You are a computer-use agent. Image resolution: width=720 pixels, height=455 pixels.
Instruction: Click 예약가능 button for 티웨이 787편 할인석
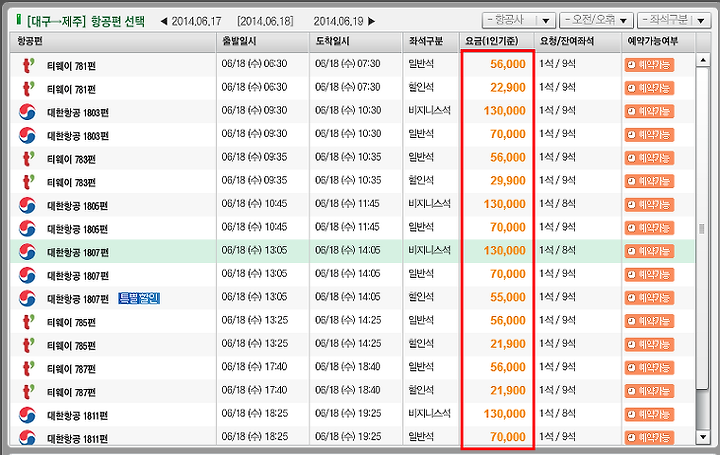coord(649,391)
